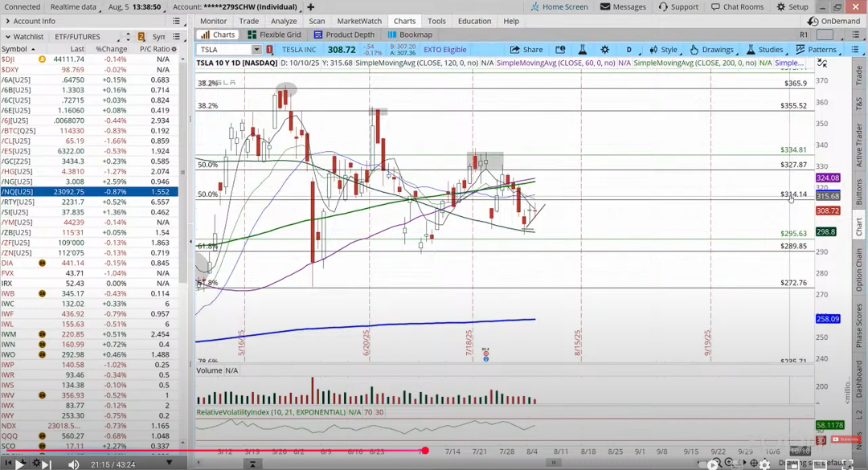Click the chart crosshair pan icon
The image size is (868, 470).
click(x=754, y=463)
